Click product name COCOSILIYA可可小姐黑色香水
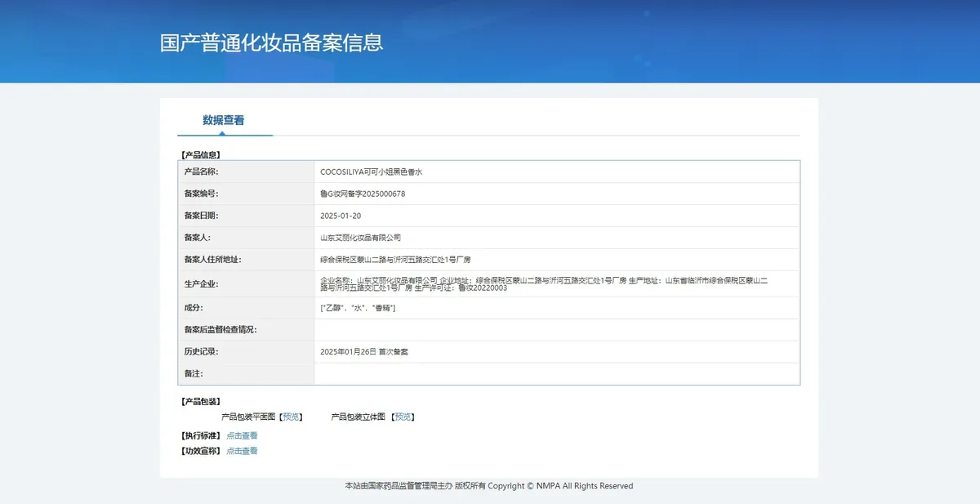 [x=371, y=172]
